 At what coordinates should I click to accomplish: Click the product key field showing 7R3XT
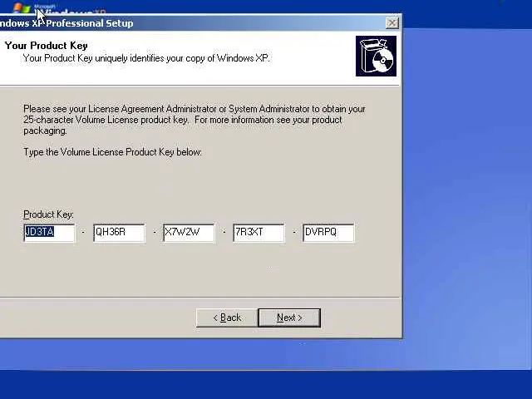click(259, 233)
